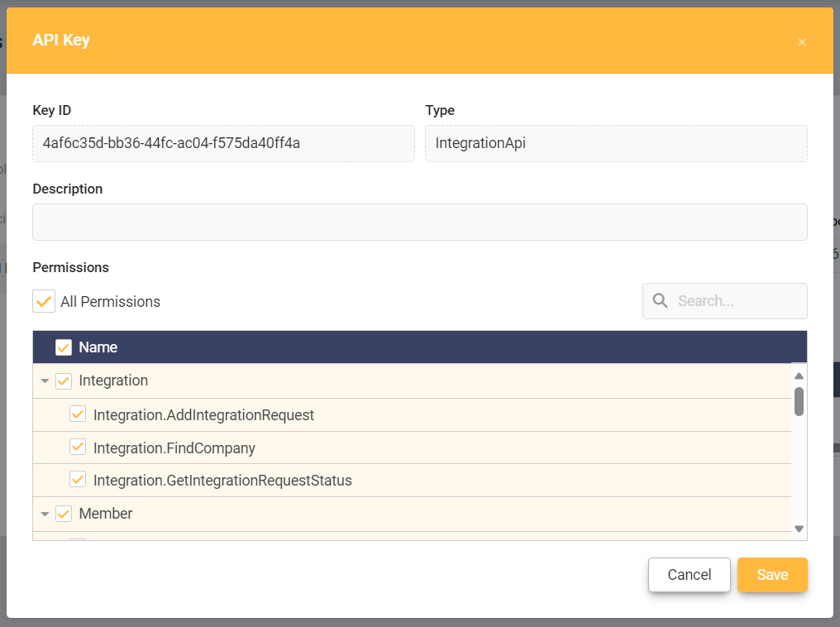This screenshot has height=627, width=840.
Task: Collapse the Integration permissions group
Action: pyautogui.click(x=45, y=381)
